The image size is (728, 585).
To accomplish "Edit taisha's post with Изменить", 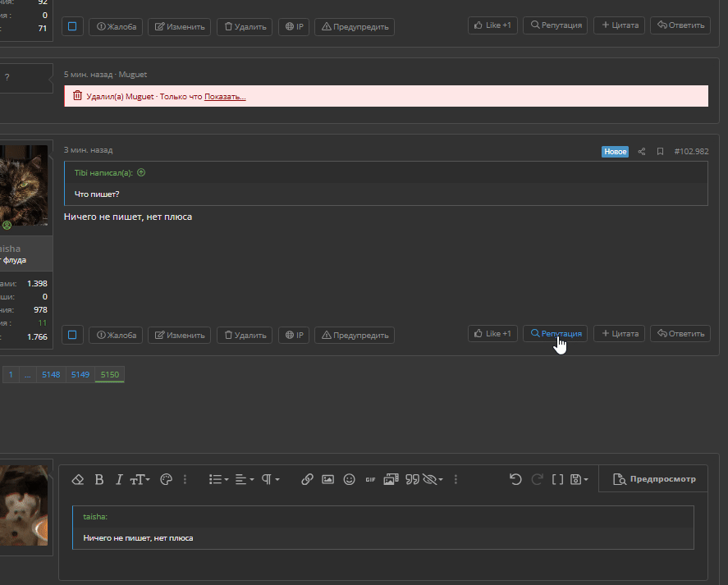I will coord(179,335).
